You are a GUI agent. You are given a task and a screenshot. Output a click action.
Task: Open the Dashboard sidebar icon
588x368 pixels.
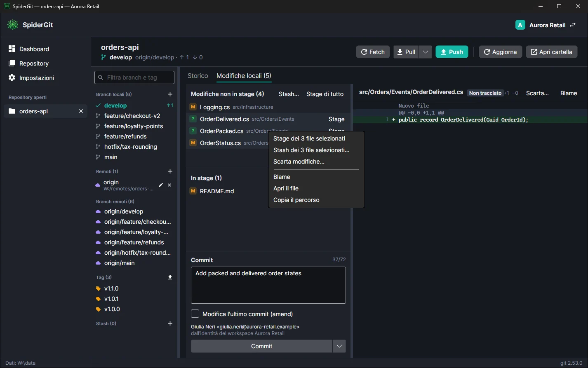(12, 49)
